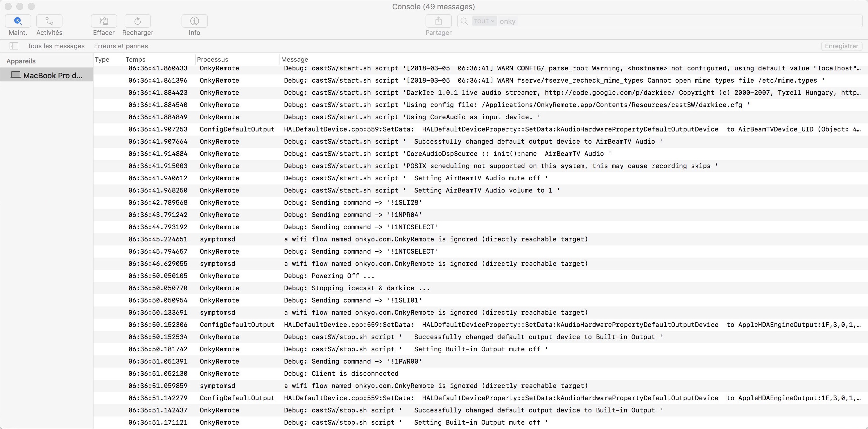Viewport: 868px width, 429px height.
Task: Sort messages by the Type column
Action: pos(102,59)
